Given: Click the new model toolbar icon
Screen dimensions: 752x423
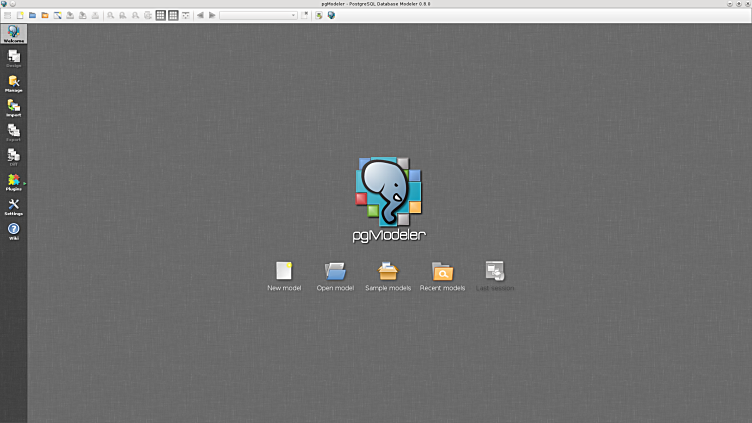Looking at the screenshot, I should point(19,16).
